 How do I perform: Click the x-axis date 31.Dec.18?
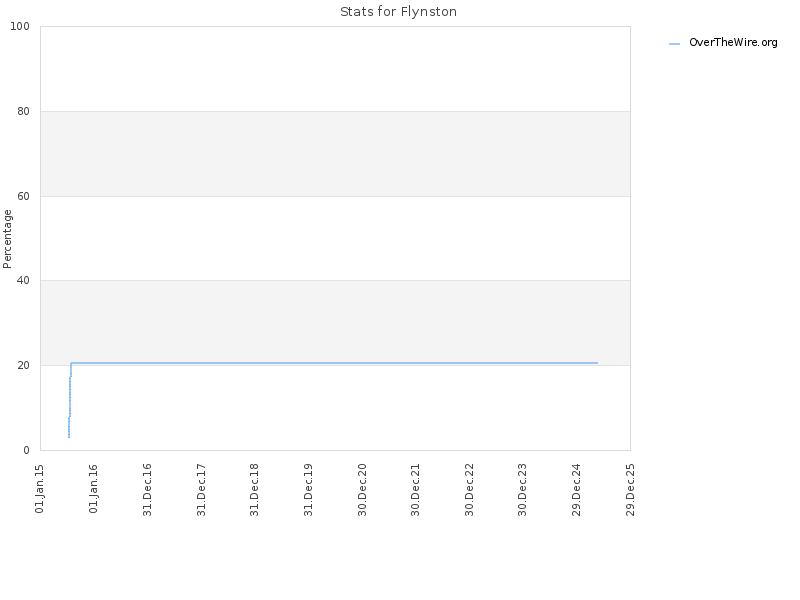coord(254,490)
